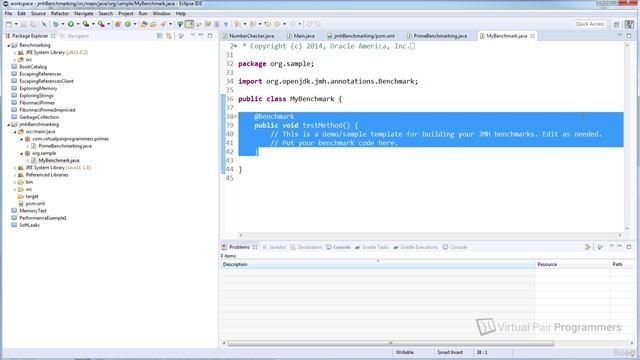Click the Previous Annotation toolbar icon

[x=253, y=24]
